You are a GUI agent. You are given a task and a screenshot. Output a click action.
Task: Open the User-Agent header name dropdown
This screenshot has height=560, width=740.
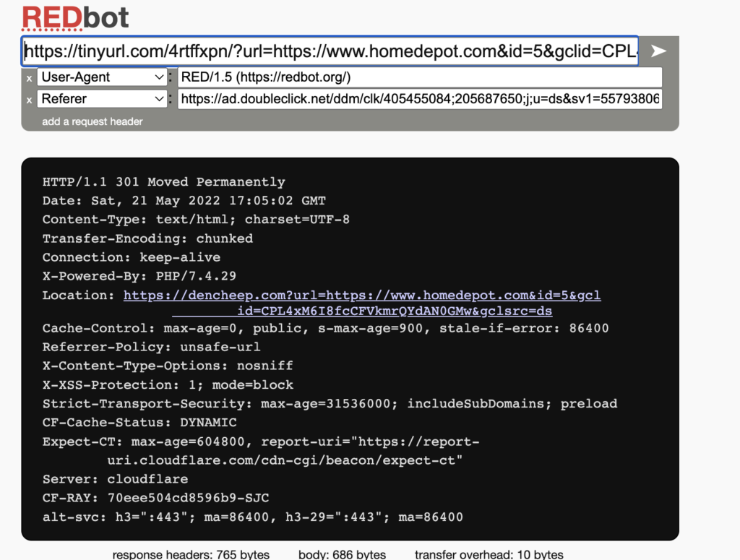[x=102, y=77]
